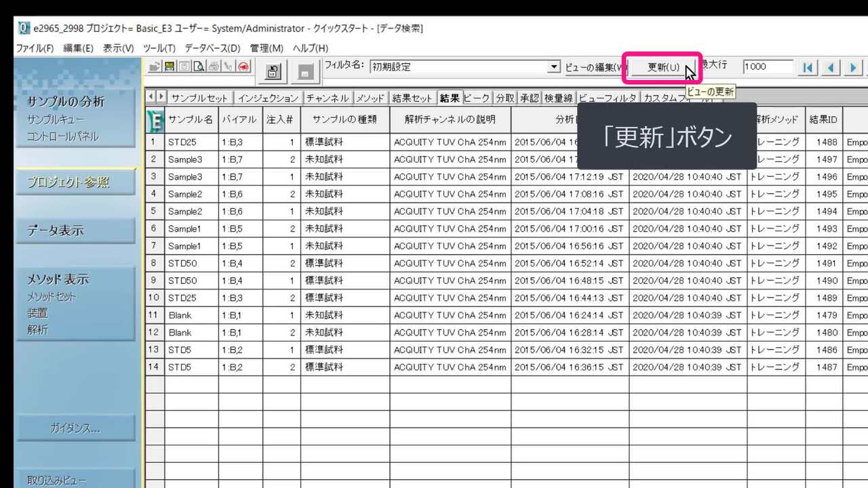
Task: Go to next records arrow icon
Action: 854,67
